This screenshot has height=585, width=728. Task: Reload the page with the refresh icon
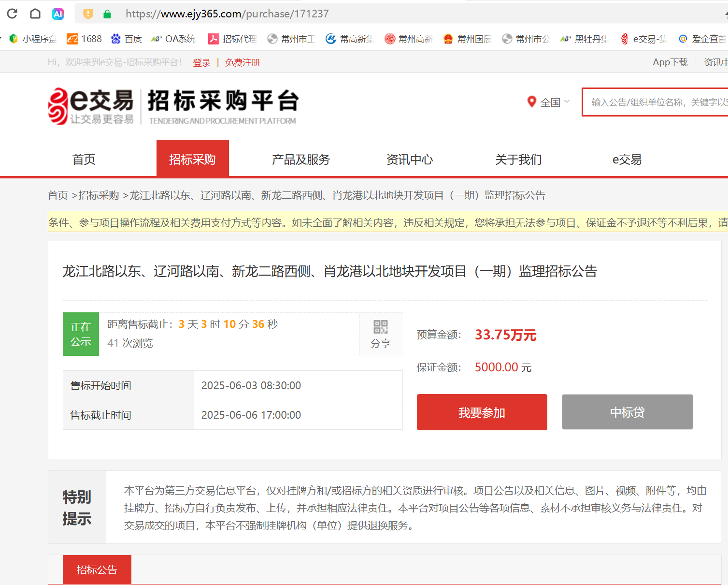coord(12,14)
